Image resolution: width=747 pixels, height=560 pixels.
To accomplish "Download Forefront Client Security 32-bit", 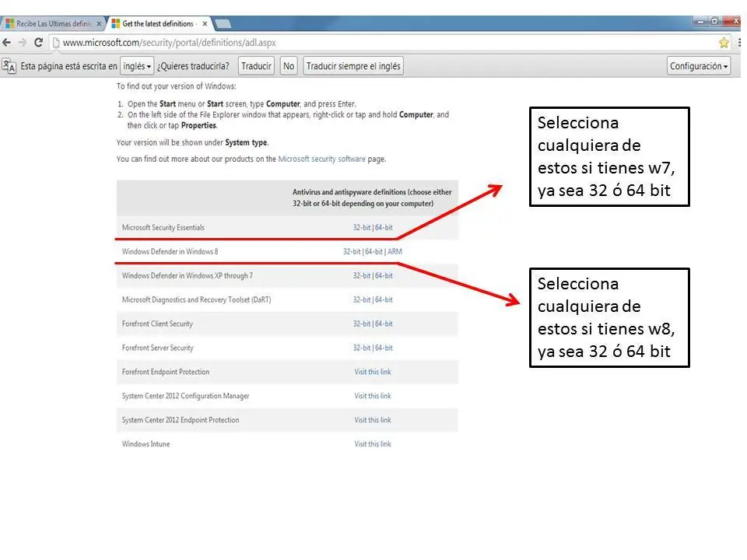I will click(x=362, y=324).
